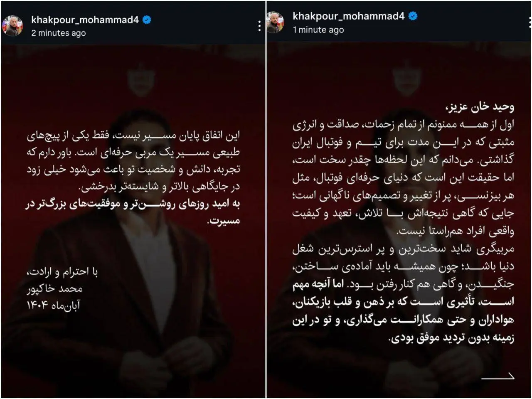Click the "1 minute ago" timestamp
This screenshot has height=399, width=532.
tap(318, 30)
